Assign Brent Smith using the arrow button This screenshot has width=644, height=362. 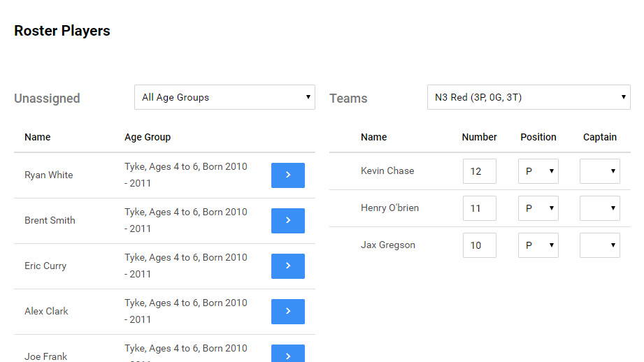click(287, 221)
